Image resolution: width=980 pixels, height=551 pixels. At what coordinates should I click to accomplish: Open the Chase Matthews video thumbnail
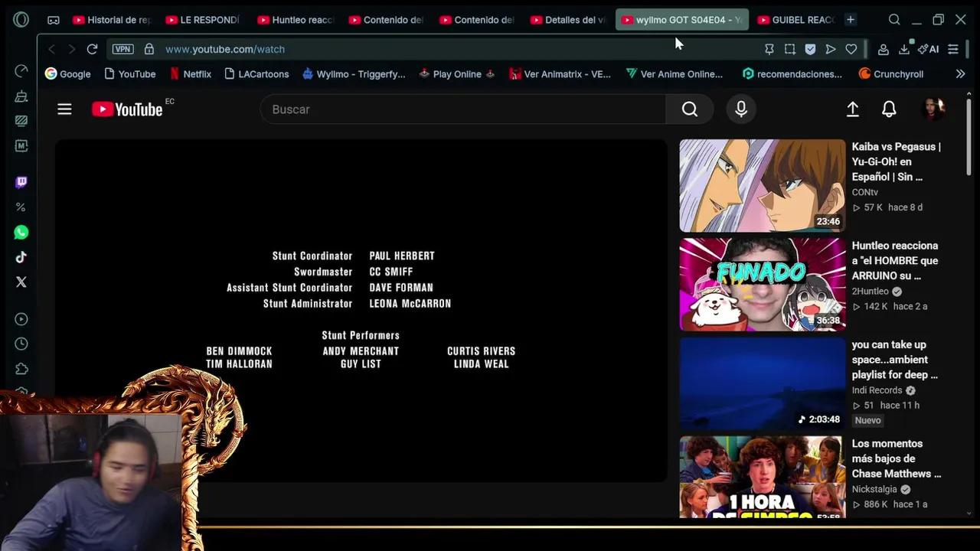(x=763, y=477)
